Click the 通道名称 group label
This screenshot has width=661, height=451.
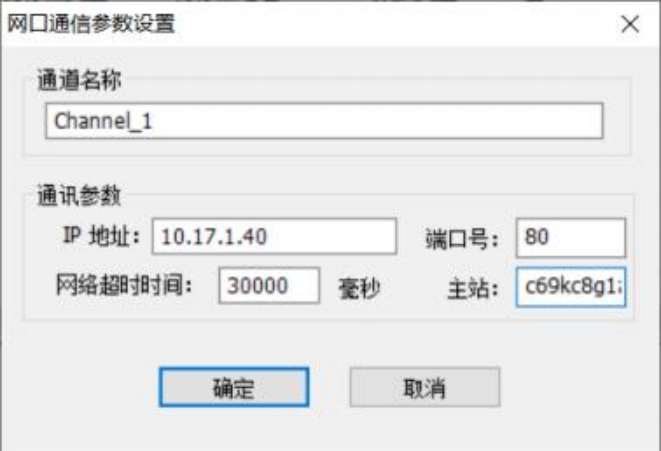tap(79, 80)
